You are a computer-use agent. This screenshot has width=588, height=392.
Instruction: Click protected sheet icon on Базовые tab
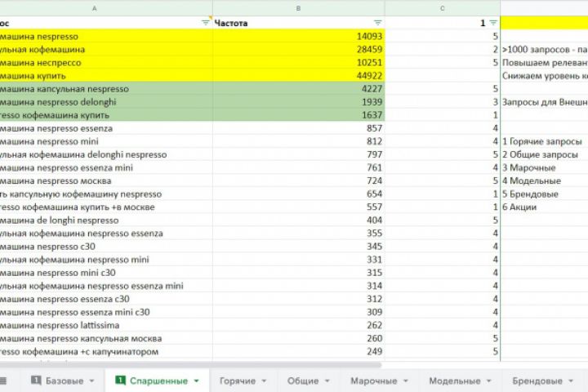click(36, 381)
